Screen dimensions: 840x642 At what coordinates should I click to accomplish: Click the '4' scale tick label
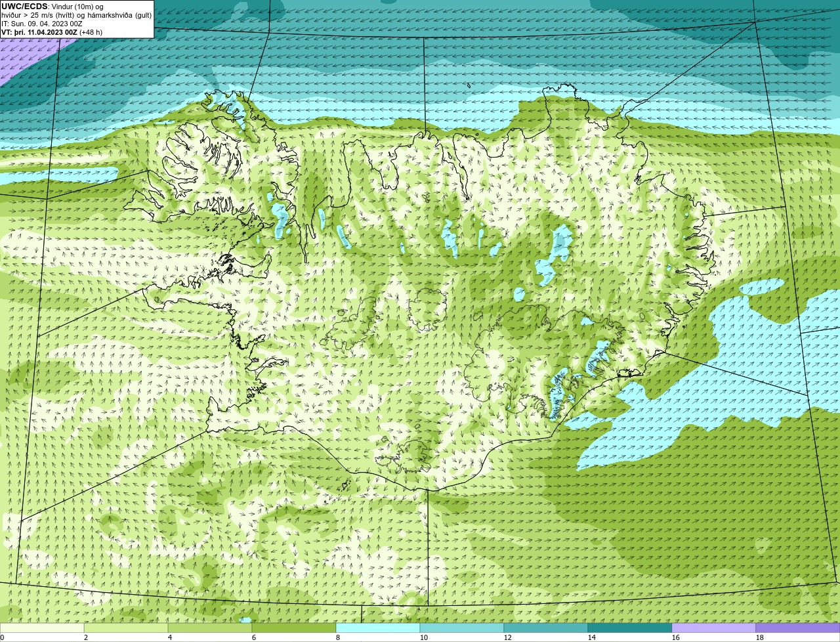(x=170, y=637)
